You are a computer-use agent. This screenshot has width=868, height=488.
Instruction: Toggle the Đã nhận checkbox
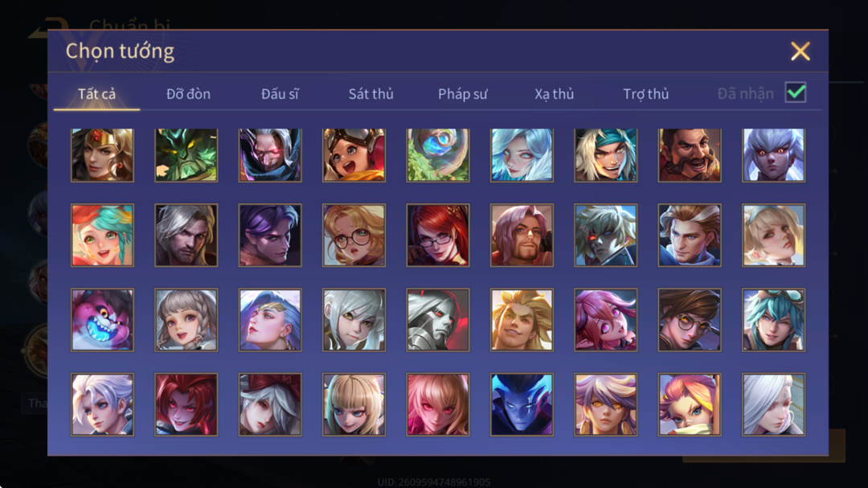point(796,92)
